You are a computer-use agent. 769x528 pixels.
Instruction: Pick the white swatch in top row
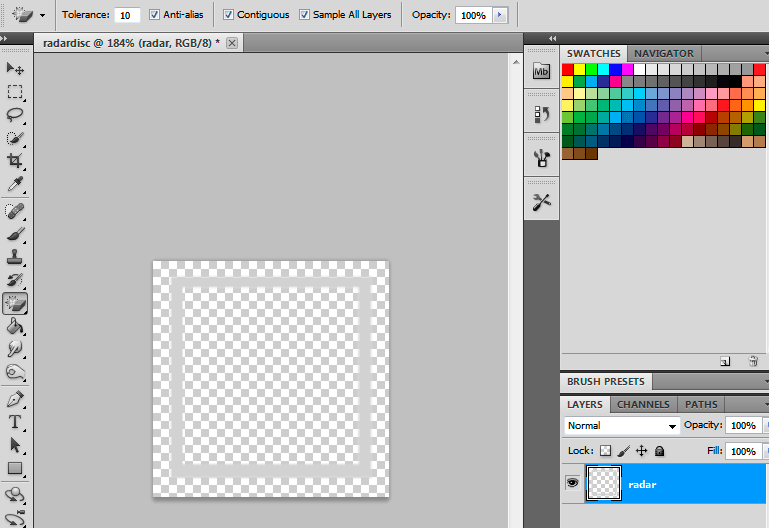(x=640, y=69)
